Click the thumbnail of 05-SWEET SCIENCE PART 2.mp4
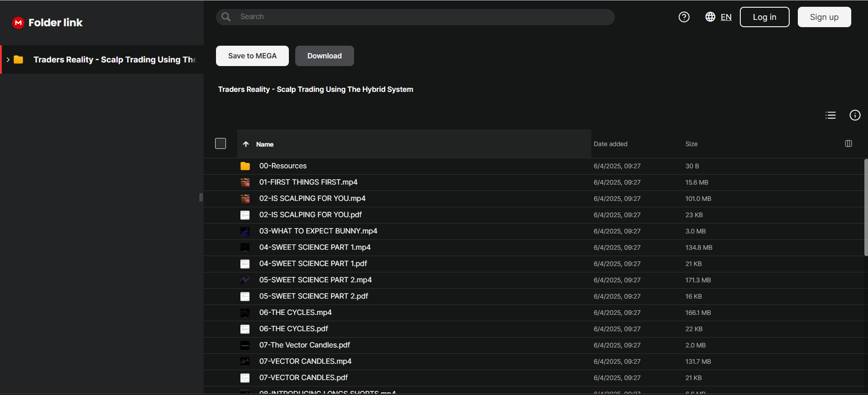 [245, 280]
